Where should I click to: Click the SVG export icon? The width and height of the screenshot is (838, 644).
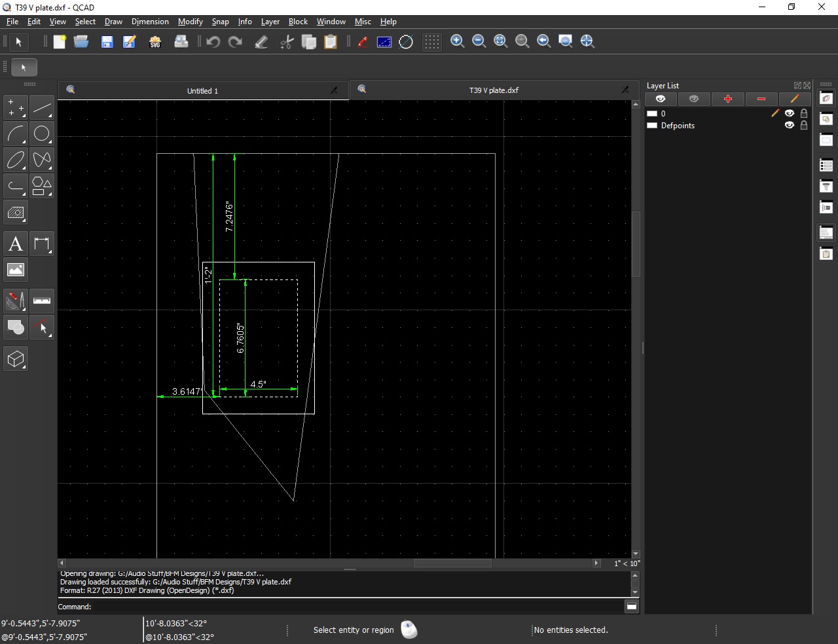pyautogui.click(x=155, y=42)
